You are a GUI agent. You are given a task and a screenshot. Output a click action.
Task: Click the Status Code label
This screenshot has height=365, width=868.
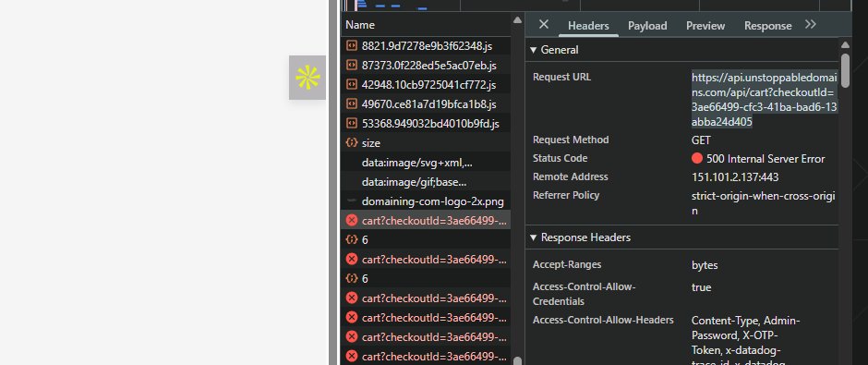[561, 158]
